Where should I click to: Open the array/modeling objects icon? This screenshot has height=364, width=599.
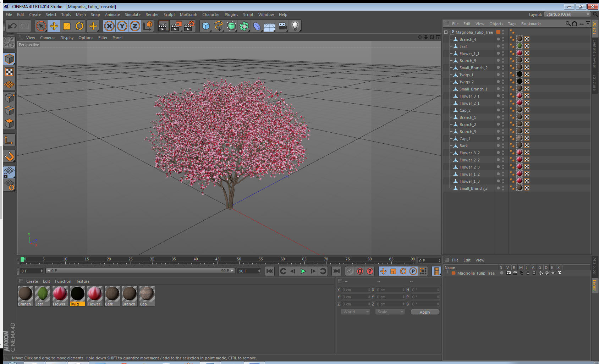pyautogui.click(x=244, y=26)
